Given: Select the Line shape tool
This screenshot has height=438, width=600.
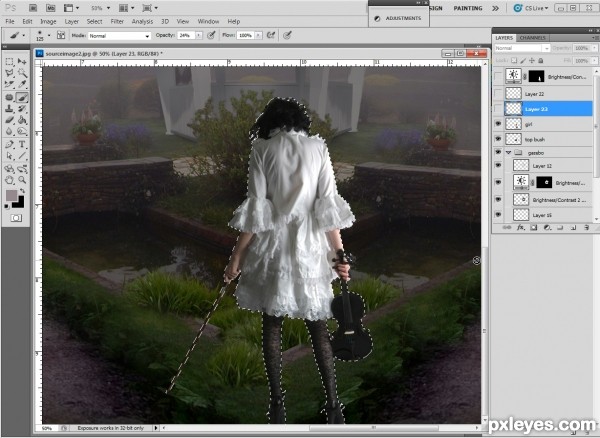Looking at the screenshot, I should click(x=22, y=156).
